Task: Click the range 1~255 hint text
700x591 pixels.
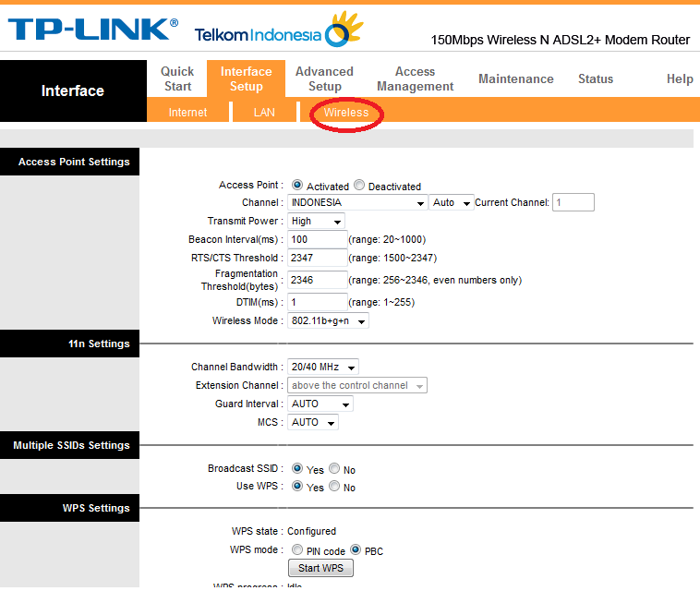Action: 381,302
